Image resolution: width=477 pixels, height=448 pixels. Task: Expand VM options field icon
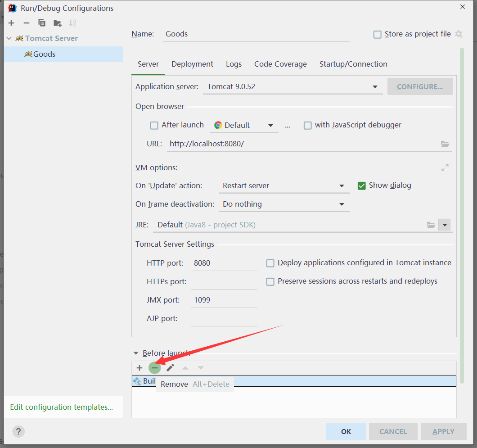445,167
